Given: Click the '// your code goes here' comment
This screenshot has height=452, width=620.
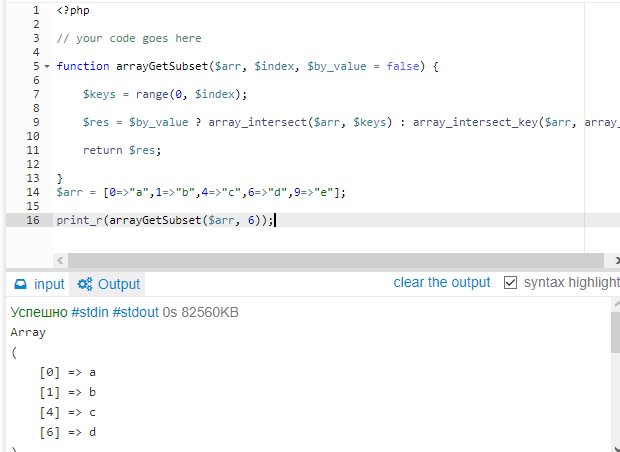Looking at the screenshot, I should [129, 38].
